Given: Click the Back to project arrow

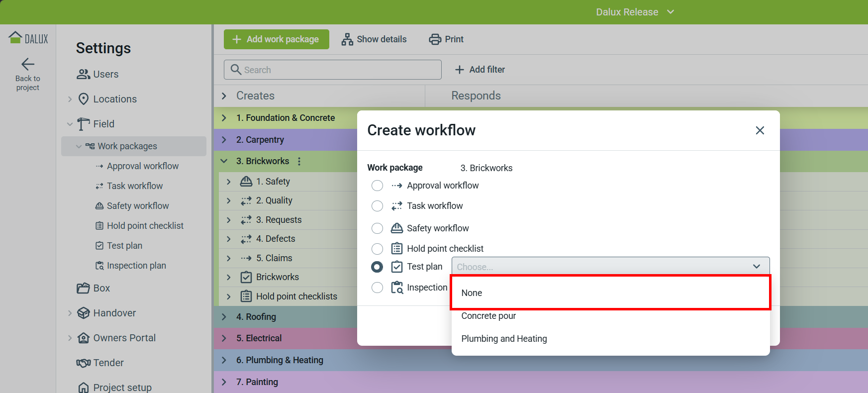Looking at the screenshot, I should pos(28,64).
